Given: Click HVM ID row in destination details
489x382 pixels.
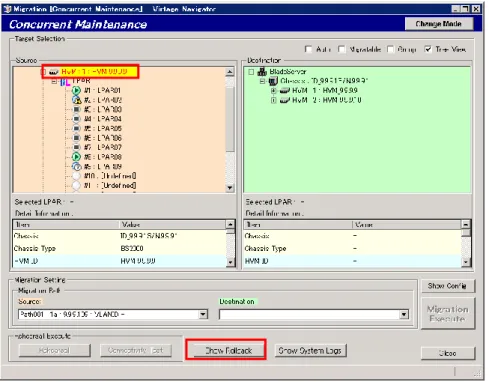Looking at the screenshot, I should 353,261.
